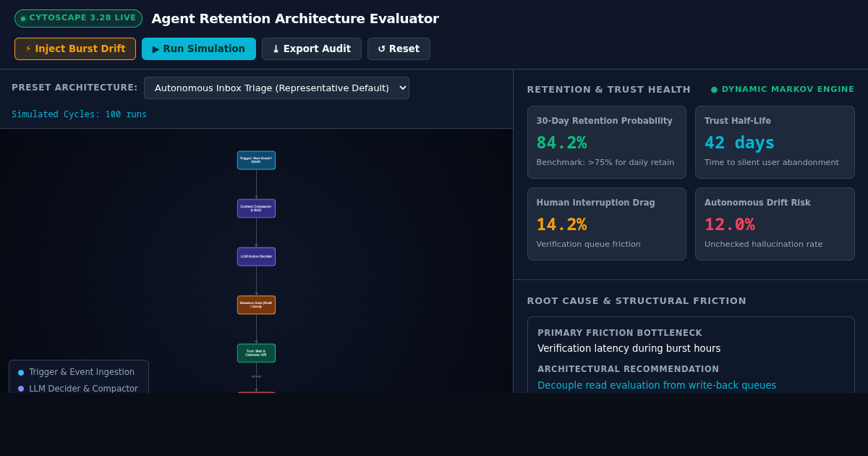The height and width of the screenshot is (456, 868).
Task: Export the audit report
Action: (312, 48)
